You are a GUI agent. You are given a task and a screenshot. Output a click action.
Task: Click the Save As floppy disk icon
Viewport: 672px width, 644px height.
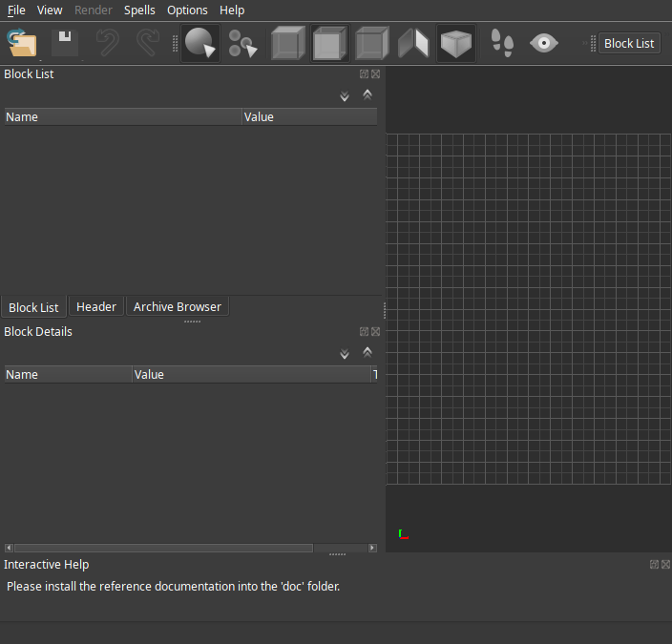tap(64, 43)
